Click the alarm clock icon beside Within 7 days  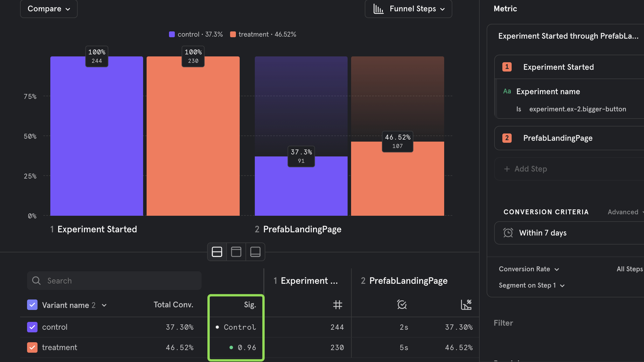point(508,233)
